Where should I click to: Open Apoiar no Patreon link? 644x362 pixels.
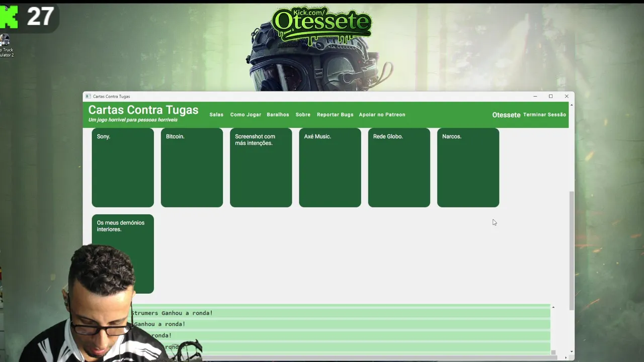(382, 115)
